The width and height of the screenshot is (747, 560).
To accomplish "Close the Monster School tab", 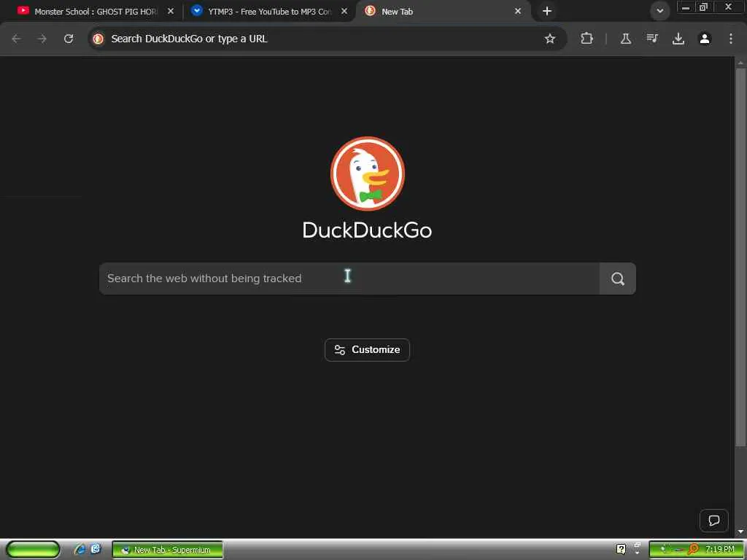I will click(x=171, y=11).
